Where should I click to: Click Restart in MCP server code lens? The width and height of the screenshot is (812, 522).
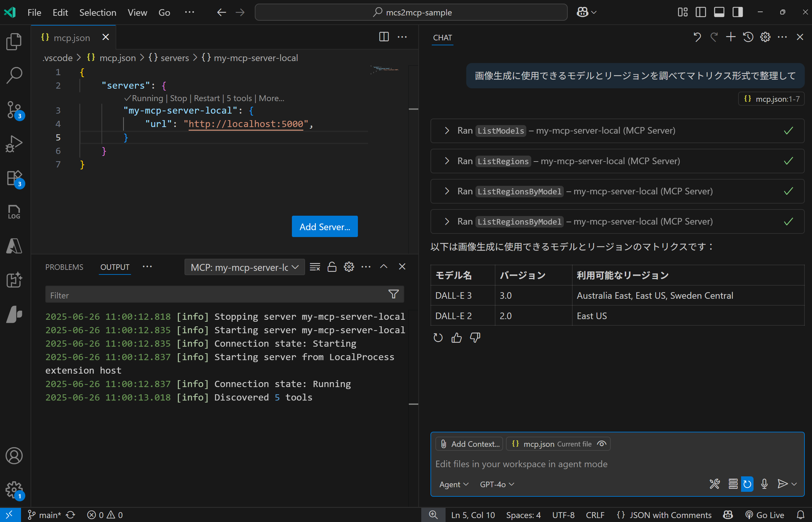(x=207, y=98)
